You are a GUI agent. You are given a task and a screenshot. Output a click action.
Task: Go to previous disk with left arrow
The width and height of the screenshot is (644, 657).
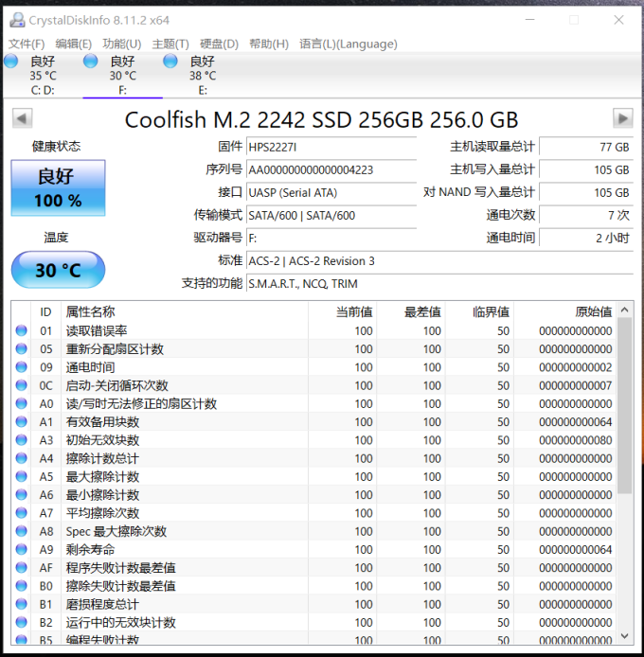pos(22,118)
